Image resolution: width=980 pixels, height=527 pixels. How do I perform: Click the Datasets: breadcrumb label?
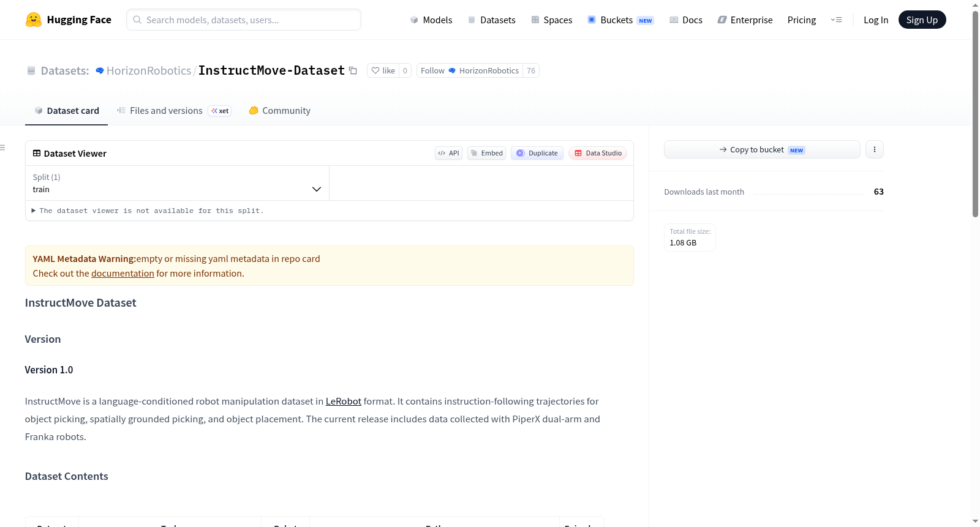coord(65,70)
